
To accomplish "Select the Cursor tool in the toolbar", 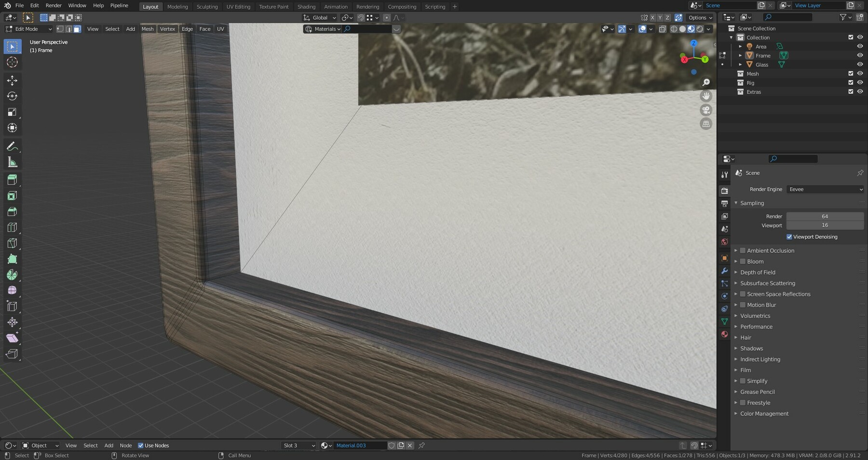I will coord(12,62).
